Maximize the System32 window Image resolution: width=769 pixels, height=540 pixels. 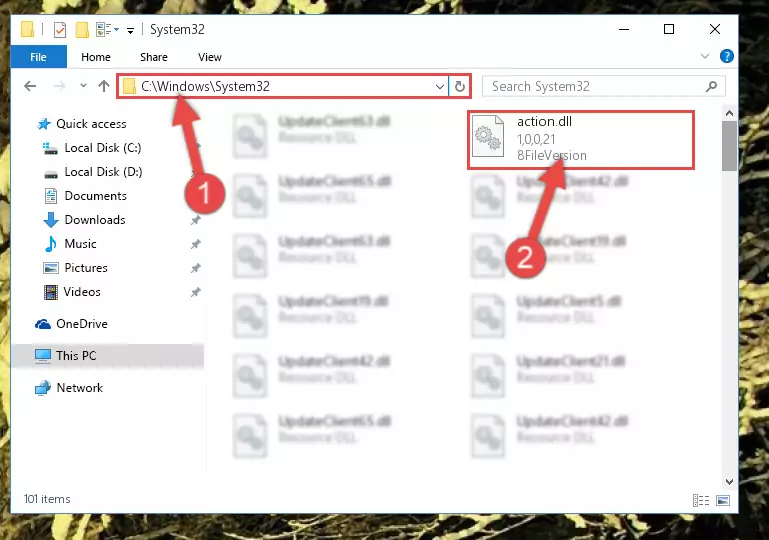[x=669, y=29]
